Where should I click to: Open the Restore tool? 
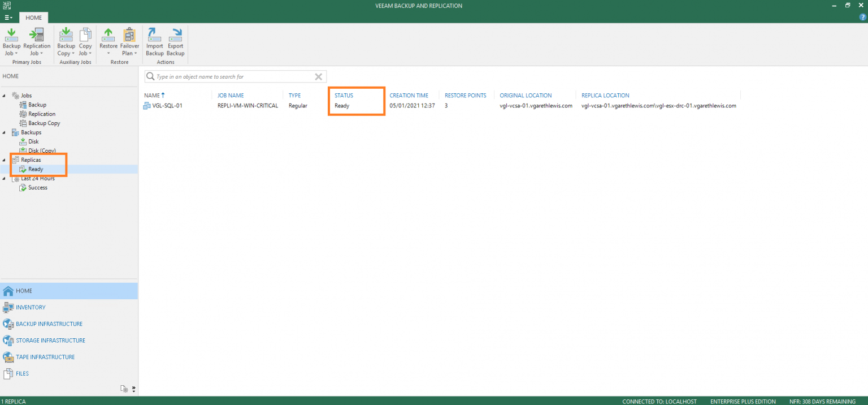[108, 37]
